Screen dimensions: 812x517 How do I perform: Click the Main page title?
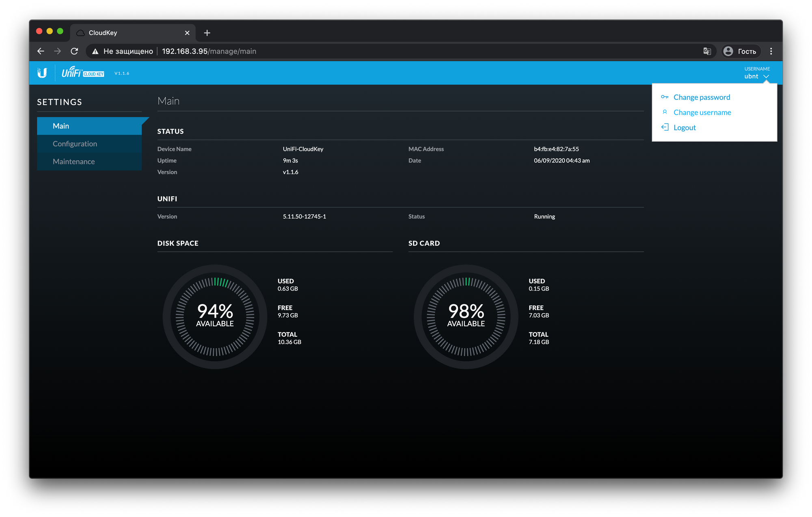(168, 101)
